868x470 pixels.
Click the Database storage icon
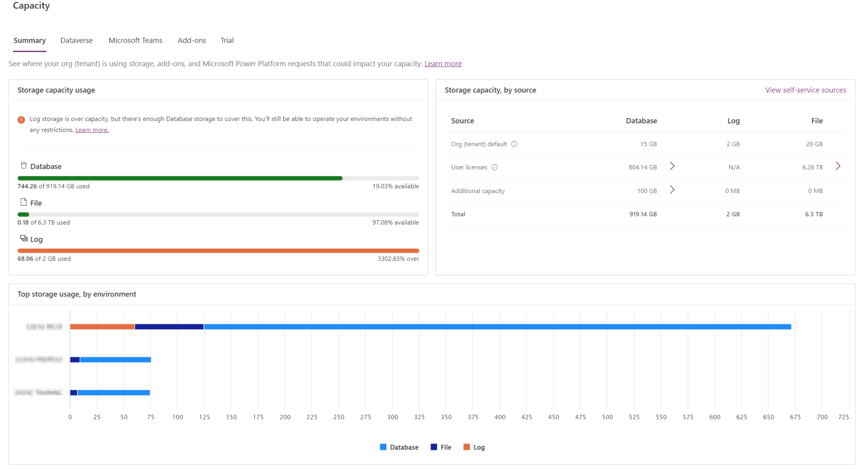23,165
